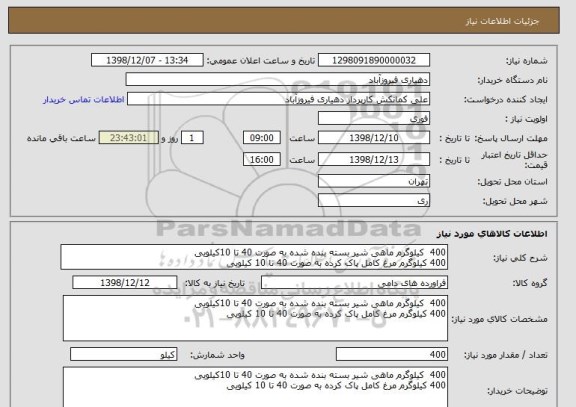This screenshot has height=407, width=576.
Task: Click the request creator field
Action: 278,99
